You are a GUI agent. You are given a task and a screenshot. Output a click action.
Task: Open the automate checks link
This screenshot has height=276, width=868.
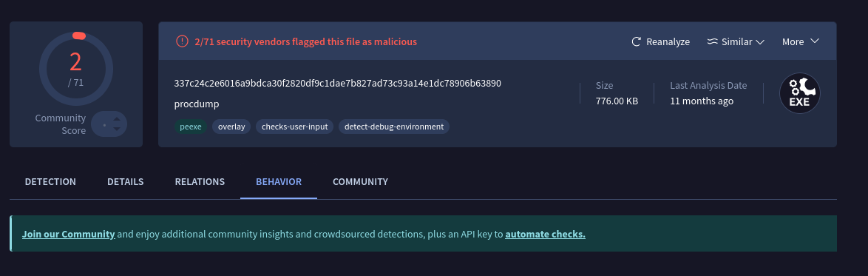(x=545, y=234)
